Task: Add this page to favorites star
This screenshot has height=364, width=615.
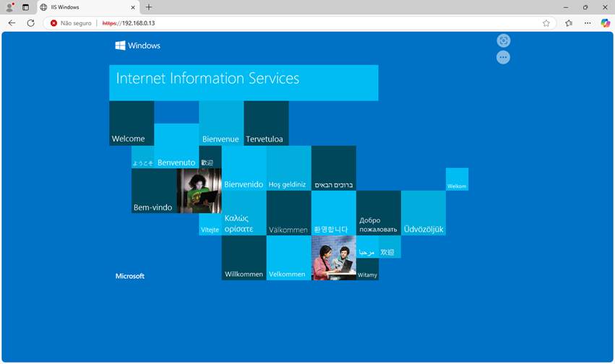Action: tap(546, 23)
